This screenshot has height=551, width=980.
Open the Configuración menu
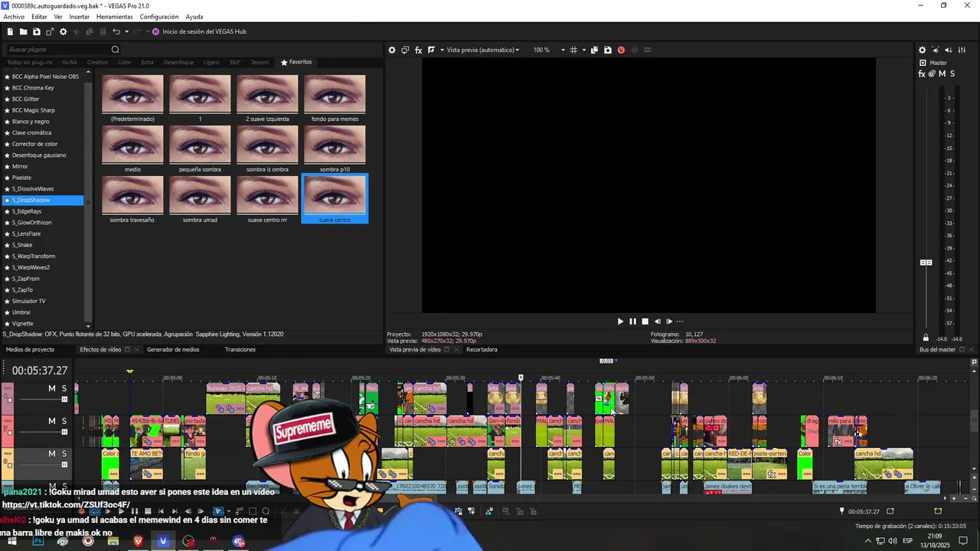159,17
